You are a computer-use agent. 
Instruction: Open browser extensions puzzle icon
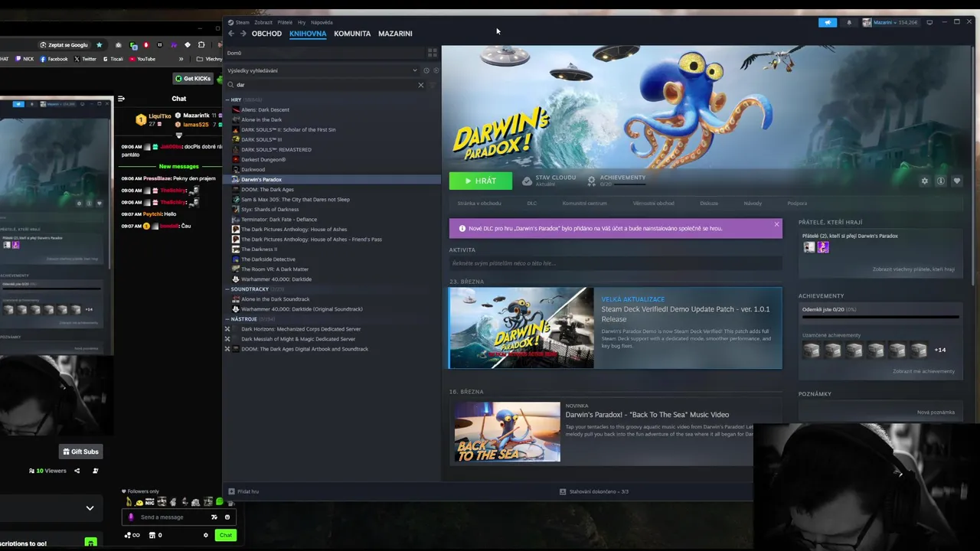point(201,45)
